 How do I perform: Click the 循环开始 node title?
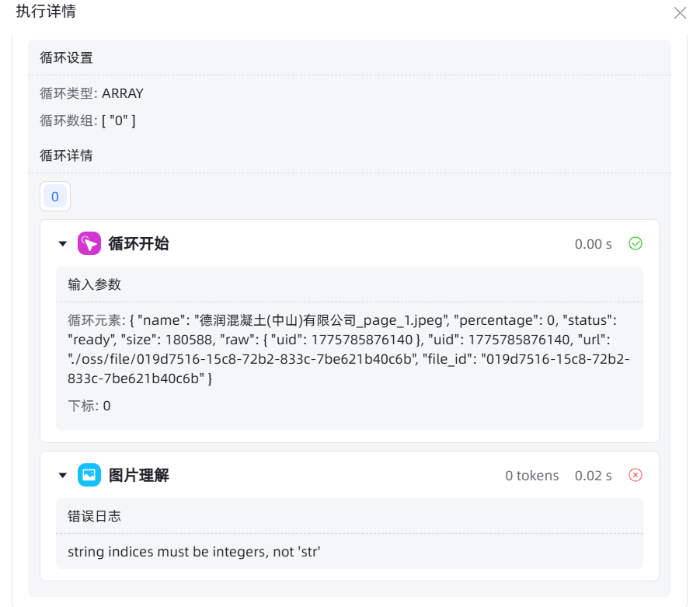point(138,244)
